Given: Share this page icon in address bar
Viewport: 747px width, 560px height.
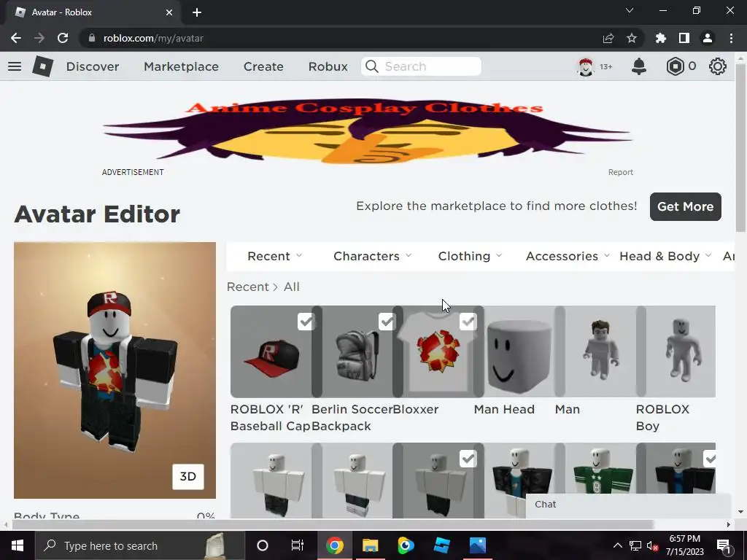Looking at the screenshot, I should coord(608,38).
